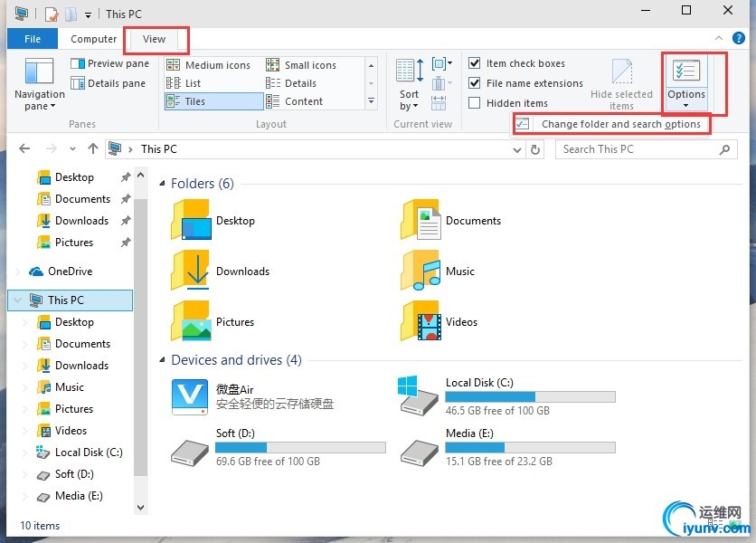Image resolution: width=756 pixels, height=543 pixels.
Task: Refresh the This PC location
Action: tap(535, 149)
